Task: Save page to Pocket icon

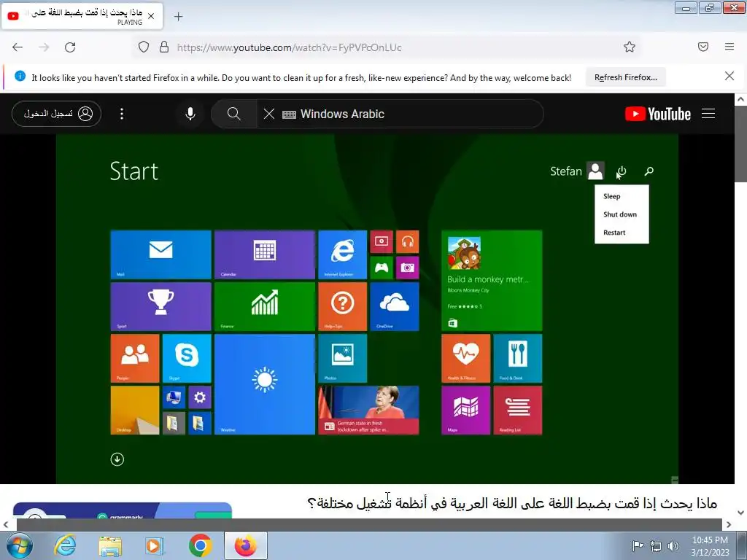Action: [703, 47]
